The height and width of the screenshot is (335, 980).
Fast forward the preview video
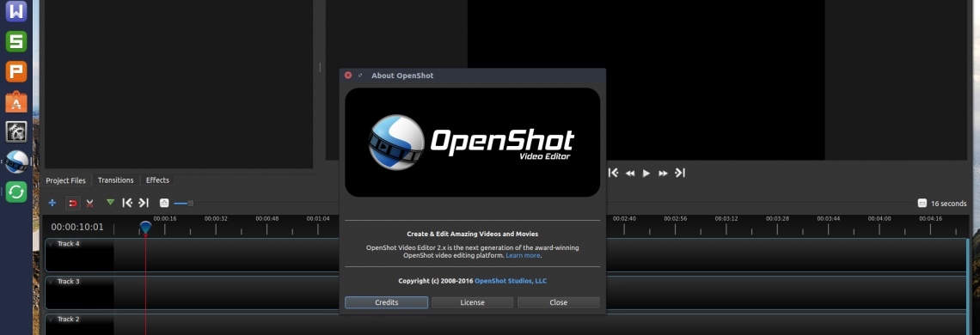coord(663,174)
